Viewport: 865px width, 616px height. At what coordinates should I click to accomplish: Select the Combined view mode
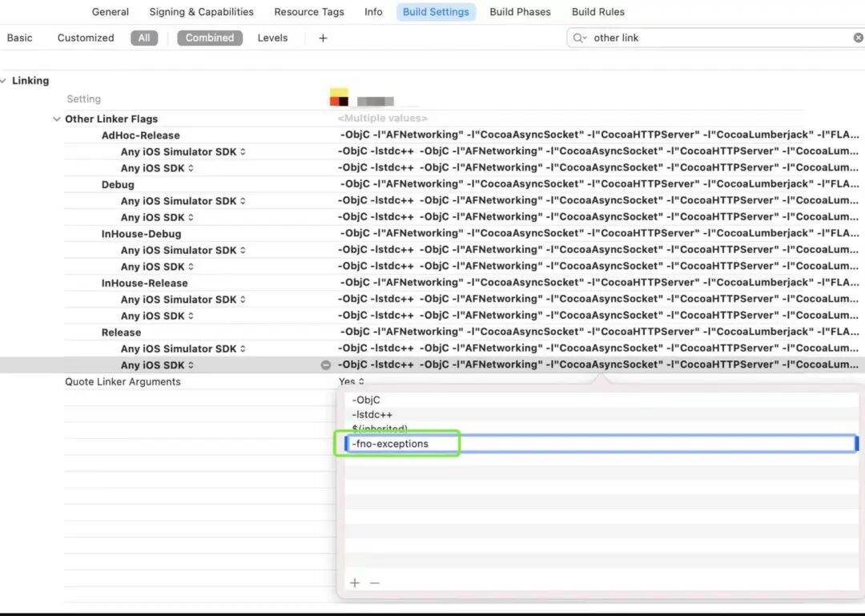click(x=210, y=38)
